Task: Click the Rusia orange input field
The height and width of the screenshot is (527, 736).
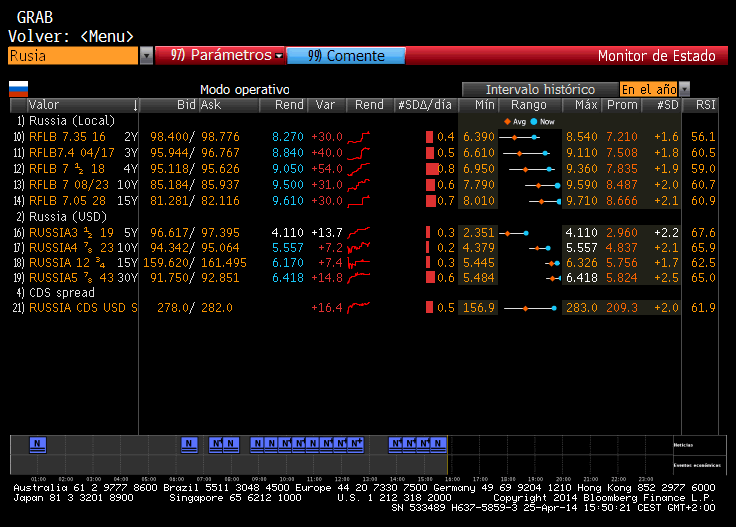Action: pos(73,56)
